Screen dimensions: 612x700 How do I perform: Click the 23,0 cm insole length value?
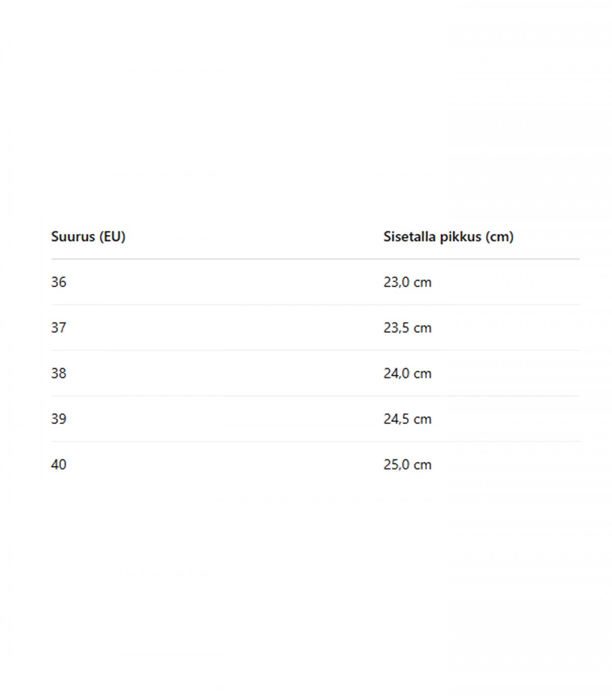407,282
